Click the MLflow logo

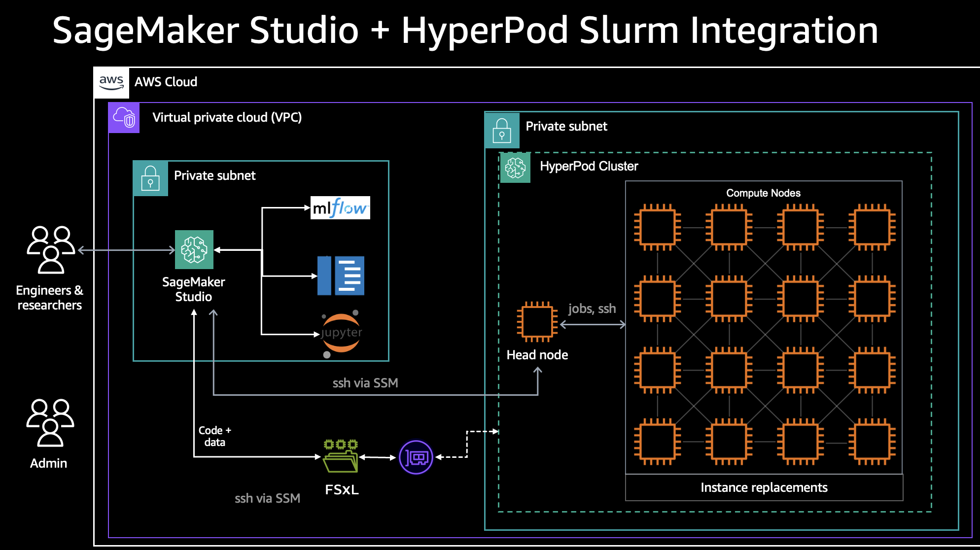pos(340,208)
